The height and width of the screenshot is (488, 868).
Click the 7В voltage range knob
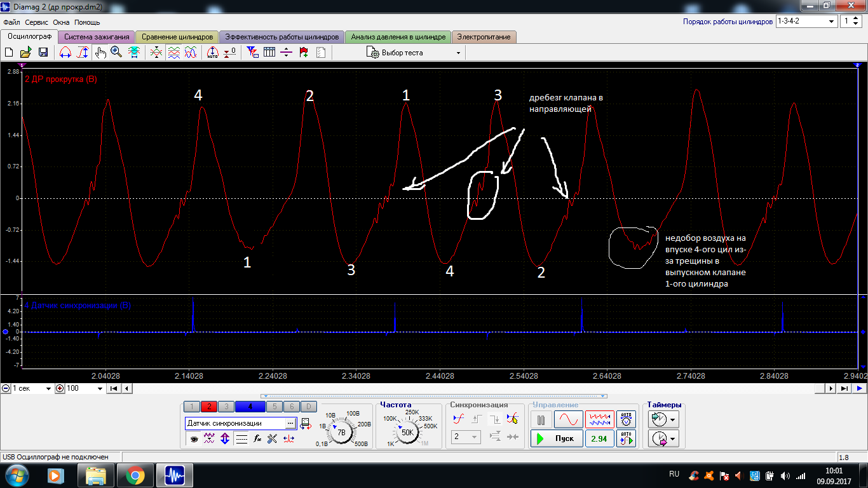tap(341, 432)
